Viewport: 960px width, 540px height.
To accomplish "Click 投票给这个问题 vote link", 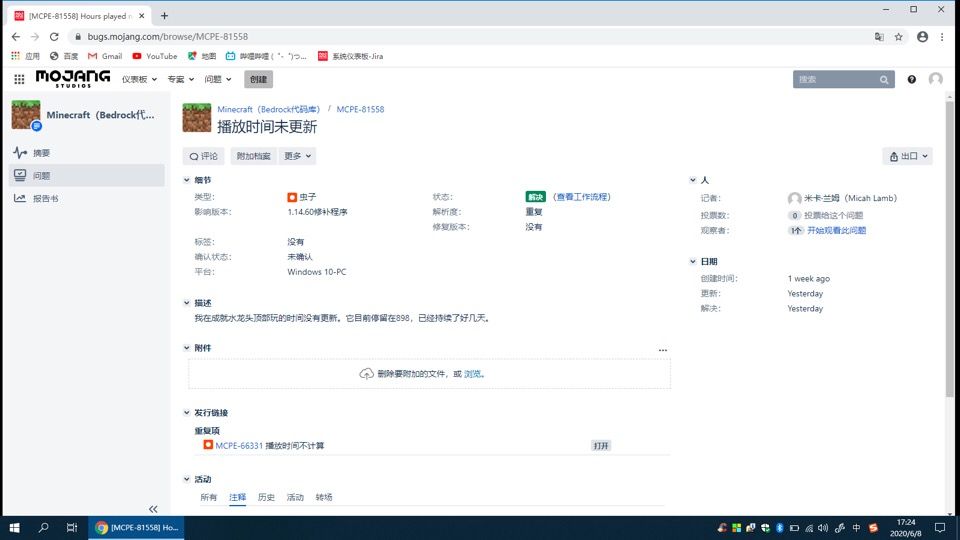I will point(833,216).
